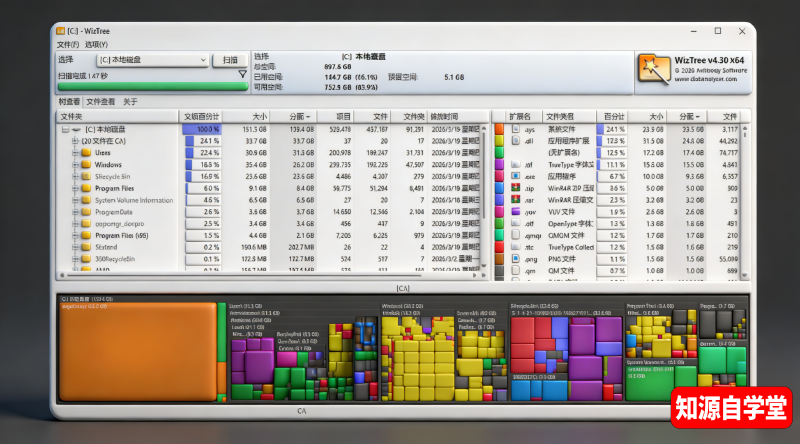Click the purple swatch for TrueType 11.1 % row
Viewport: 800px width, 444px height.
pos(499,164)
